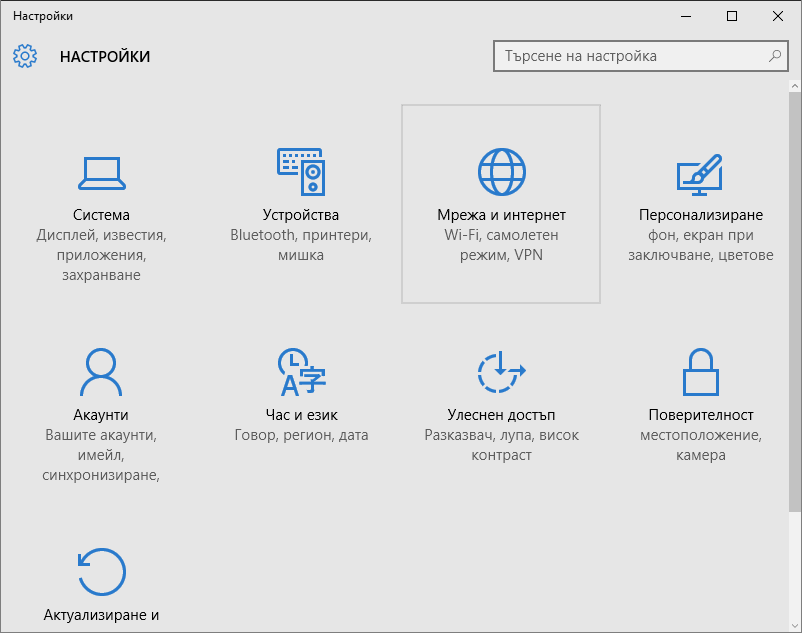Open the Система laptop icon
Screen dimensions: 804x634
102,173
